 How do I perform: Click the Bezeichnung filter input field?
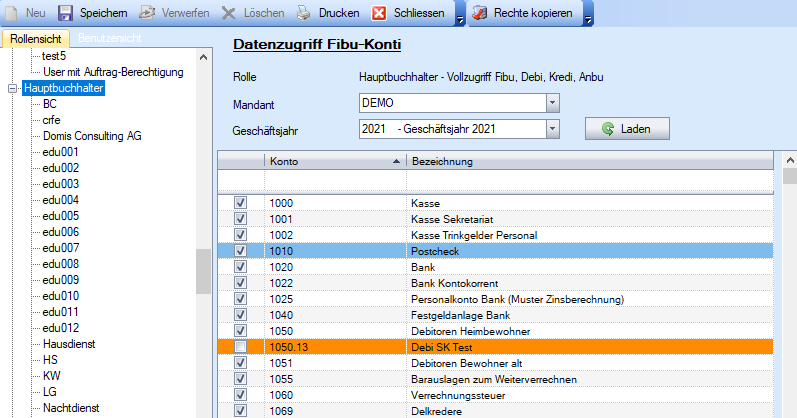(590, 181)
